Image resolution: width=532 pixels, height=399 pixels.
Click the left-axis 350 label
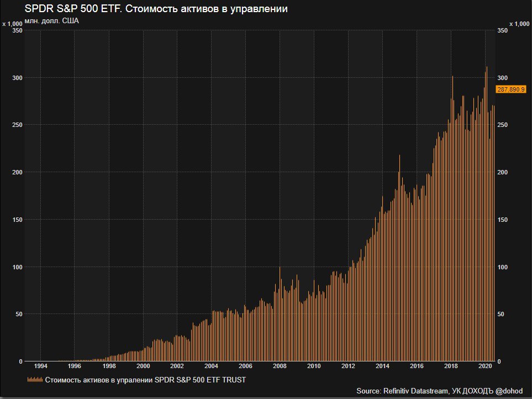point(17,30)
